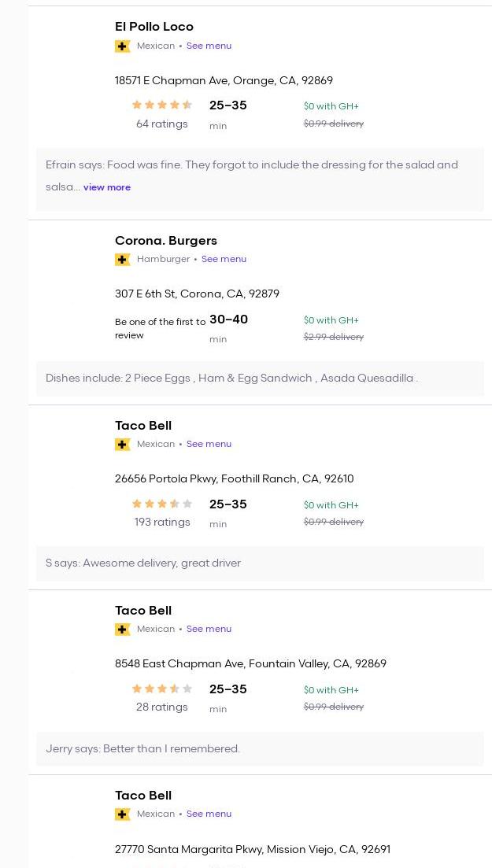Viewport: 492px width, 868px height.
Task: Click GH+ badge for Taco Bell on Portola Pkwy
Action: pyautogui.click(x=123, y=445)
